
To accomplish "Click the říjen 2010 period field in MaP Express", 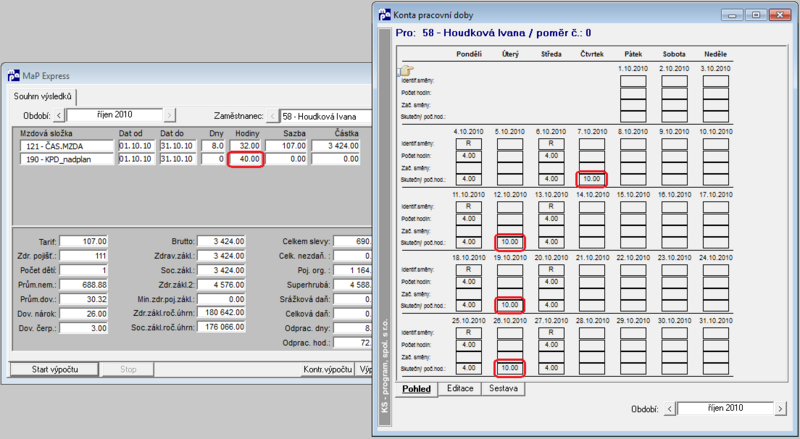I will (115, 115).
